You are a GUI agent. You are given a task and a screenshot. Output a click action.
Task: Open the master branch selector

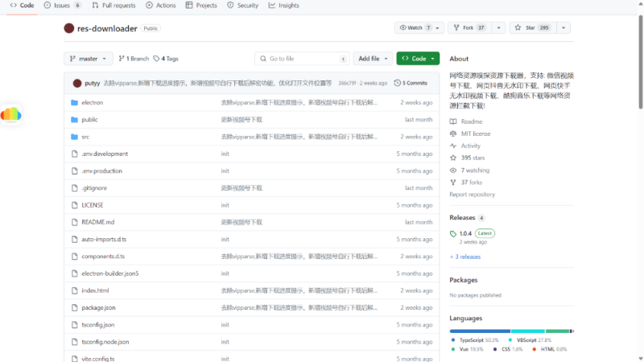(89, 59)
